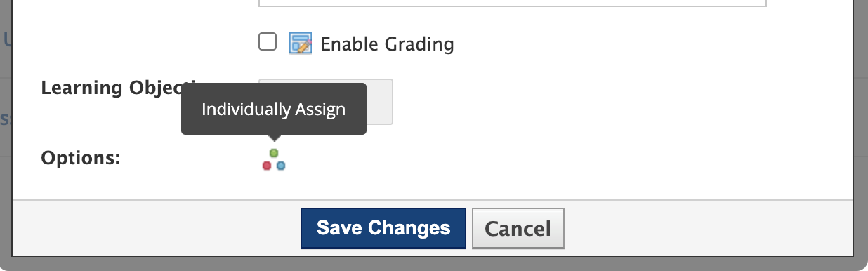Cancel the dialog
This screenshot has height=271, width=868.
click(x=518, y=228)
